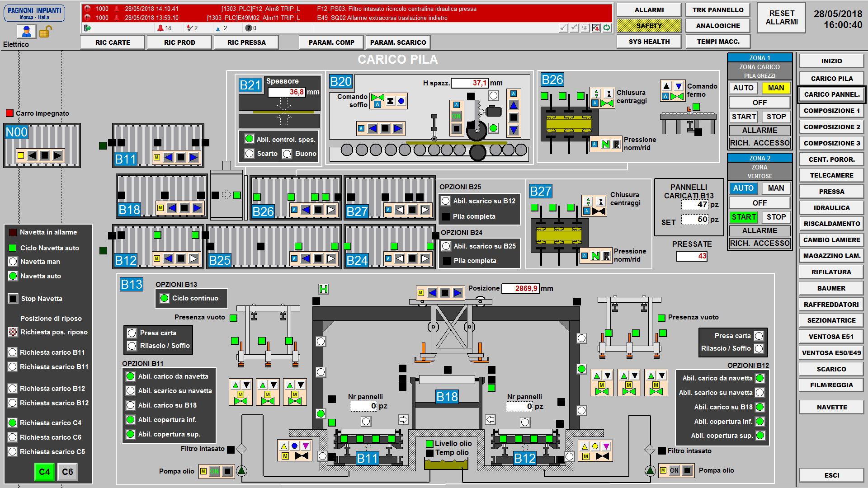Click the left-pointing arrow icon above B12

pos(490,419)
